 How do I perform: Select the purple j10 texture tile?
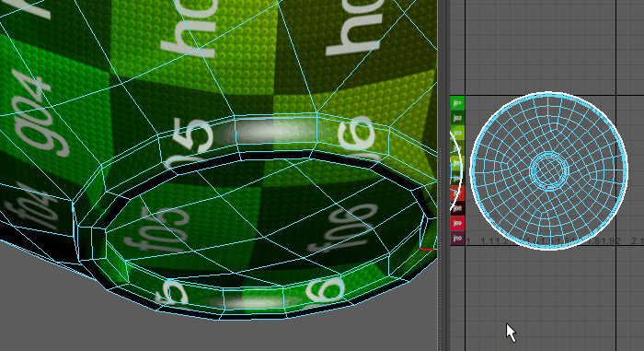(x=457, y=239)
